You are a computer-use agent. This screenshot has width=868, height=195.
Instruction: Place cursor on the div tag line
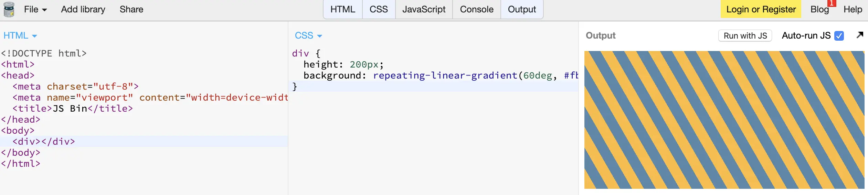144,142
